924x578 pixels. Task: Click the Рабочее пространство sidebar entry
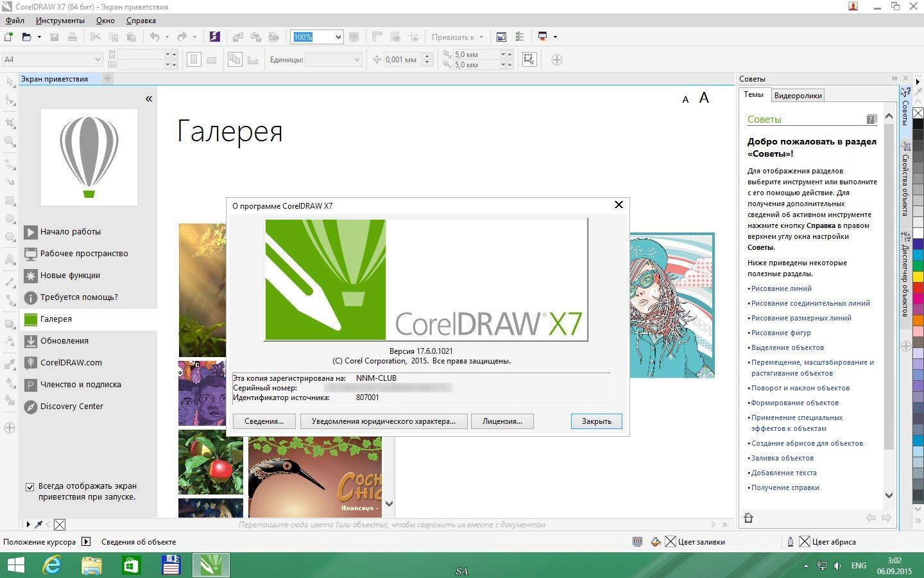tap(83, 253)
